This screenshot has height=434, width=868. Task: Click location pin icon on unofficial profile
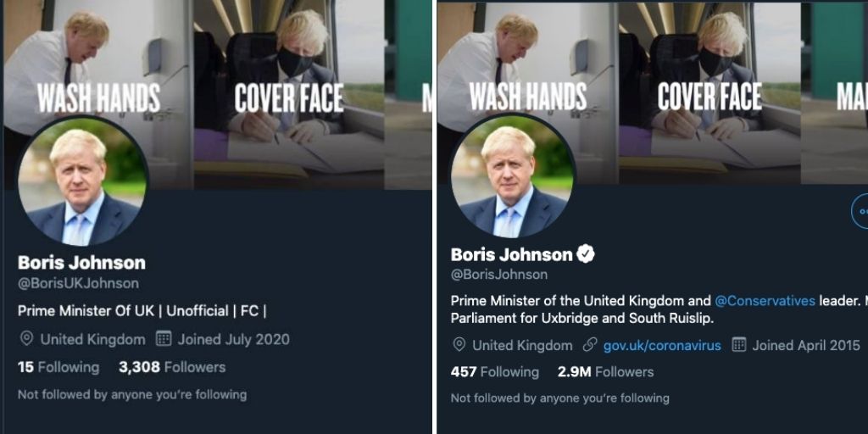pyautogui.click(x=26, y=339)
